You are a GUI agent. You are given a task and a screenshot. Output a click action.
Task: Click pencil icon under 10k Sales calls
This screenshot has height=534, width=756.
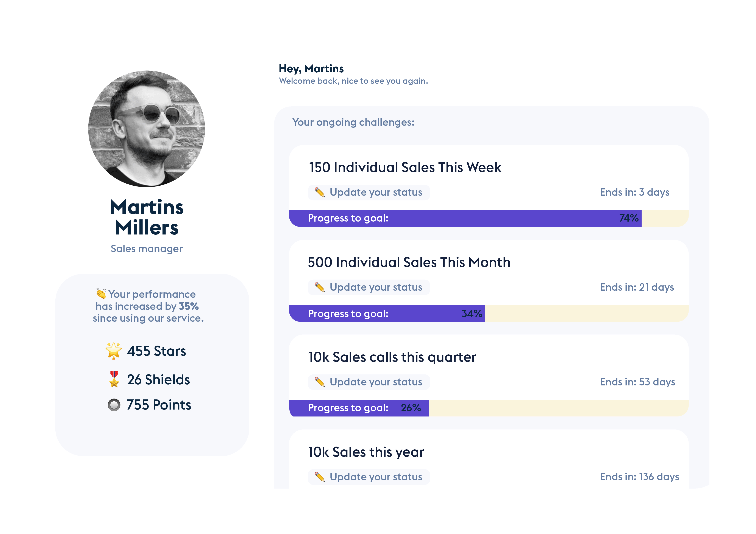click(x=319, y=382)
